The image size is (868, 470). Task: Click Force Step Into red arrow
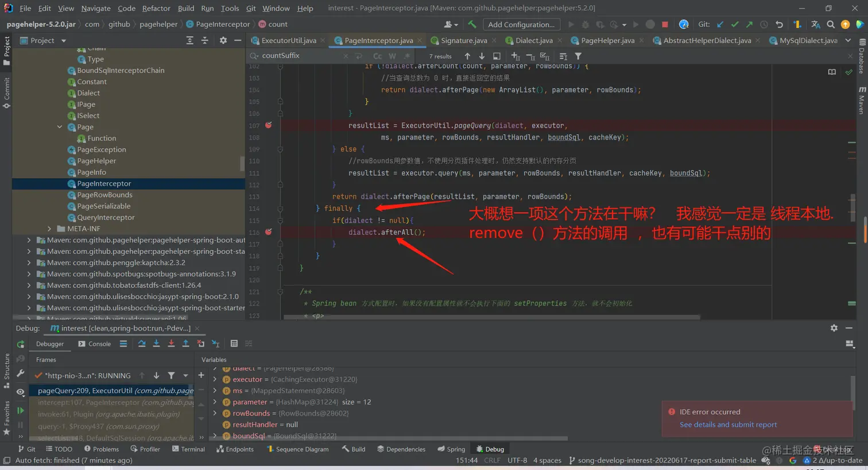(171, 344)
